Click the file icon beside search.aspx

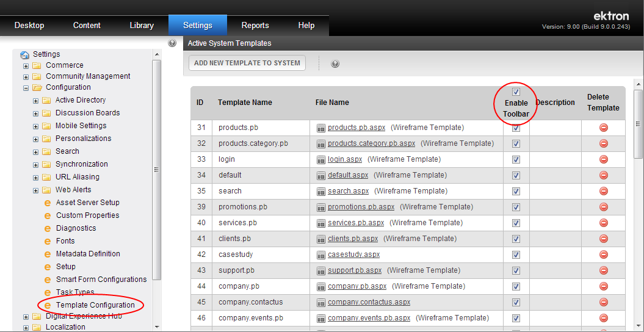point(321,191)
